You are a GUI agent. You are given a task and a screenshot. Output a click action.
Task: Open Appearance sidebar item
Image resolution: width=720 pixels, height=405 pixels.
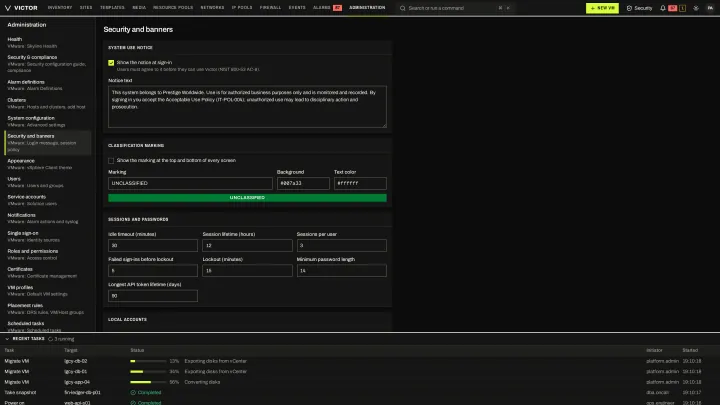48,164
